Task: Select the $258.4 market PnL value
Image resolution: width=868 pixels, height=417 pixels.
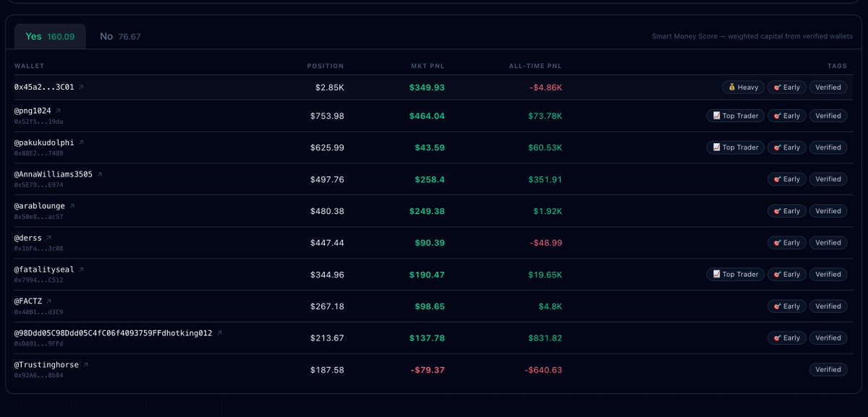Action: click(x=429, y=179)
